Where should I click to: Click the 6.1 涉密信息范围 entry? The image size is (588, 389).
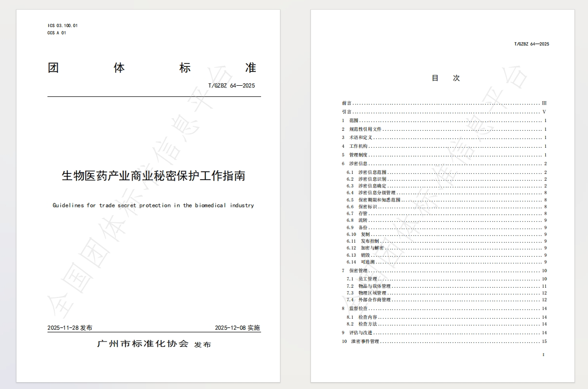(372, 172)
